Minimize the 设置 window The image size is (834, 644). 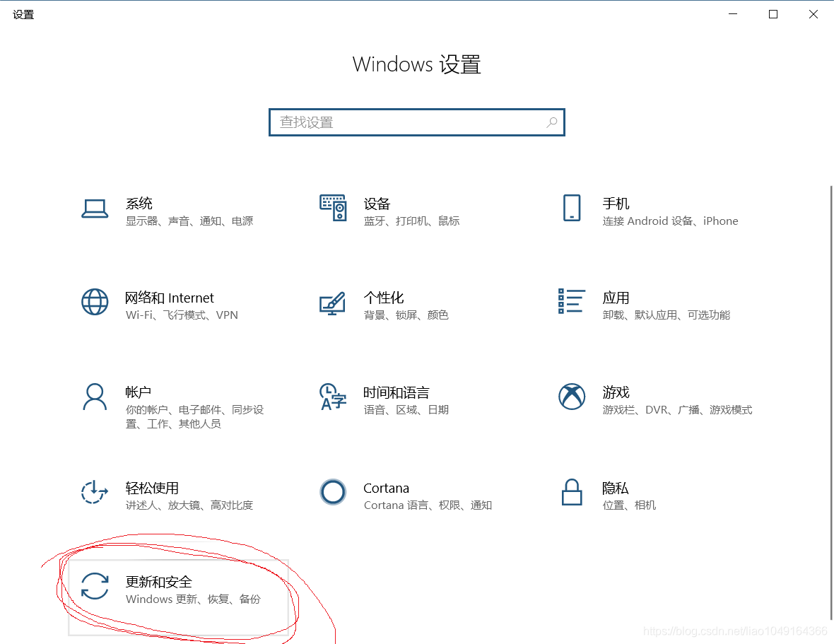tap(733, 14)
